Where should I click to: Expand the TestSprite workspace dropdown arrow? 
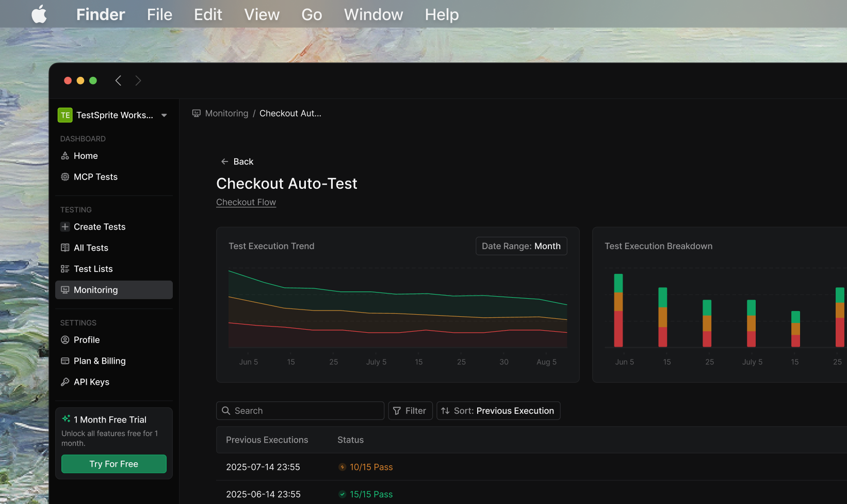tap(164, 115)
